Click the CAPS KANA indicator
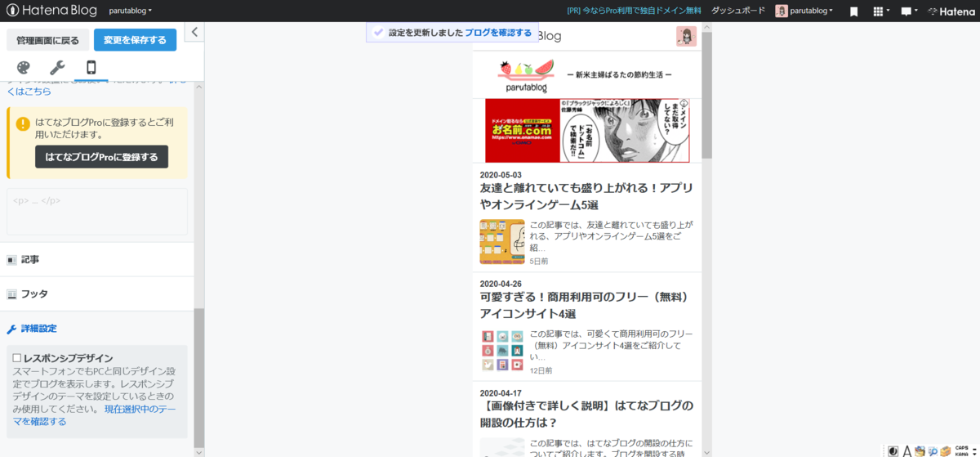Viewport: 980px width, 457px height. pos(964,450)
